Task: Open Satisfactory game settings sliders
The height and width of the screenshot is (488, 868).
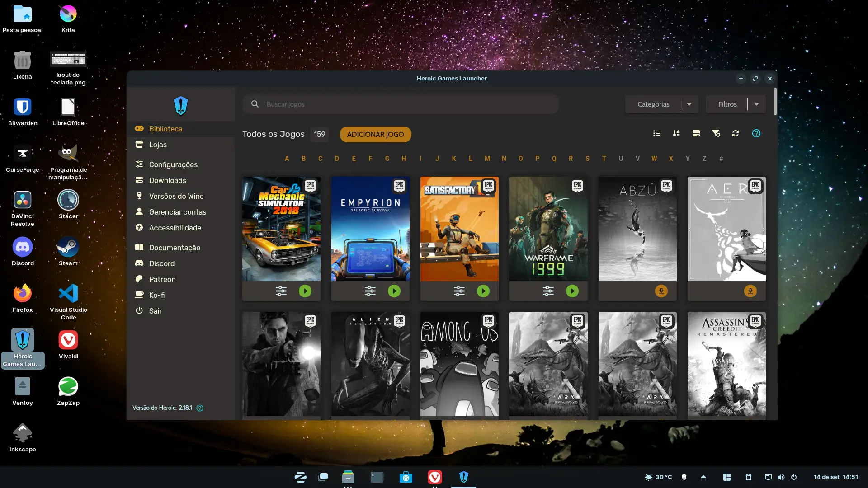Action: 459,291
